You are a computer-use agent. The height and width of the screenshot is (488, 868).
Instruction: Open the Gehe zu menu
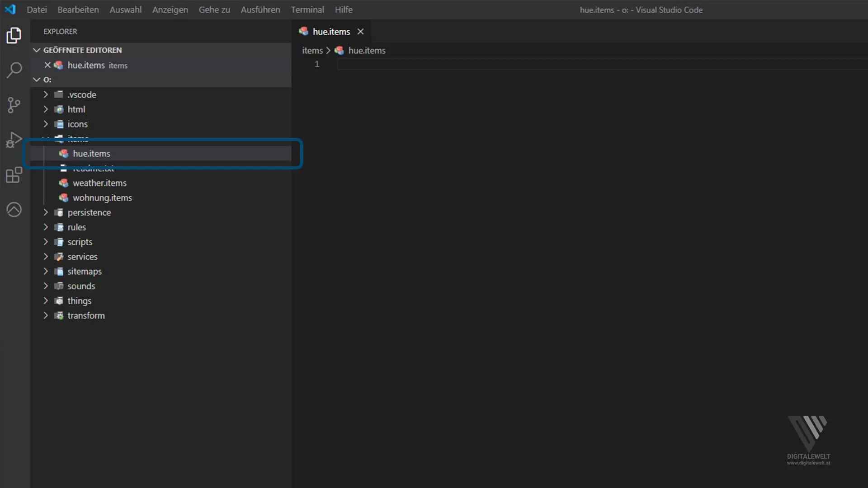(x=214, y=9)
